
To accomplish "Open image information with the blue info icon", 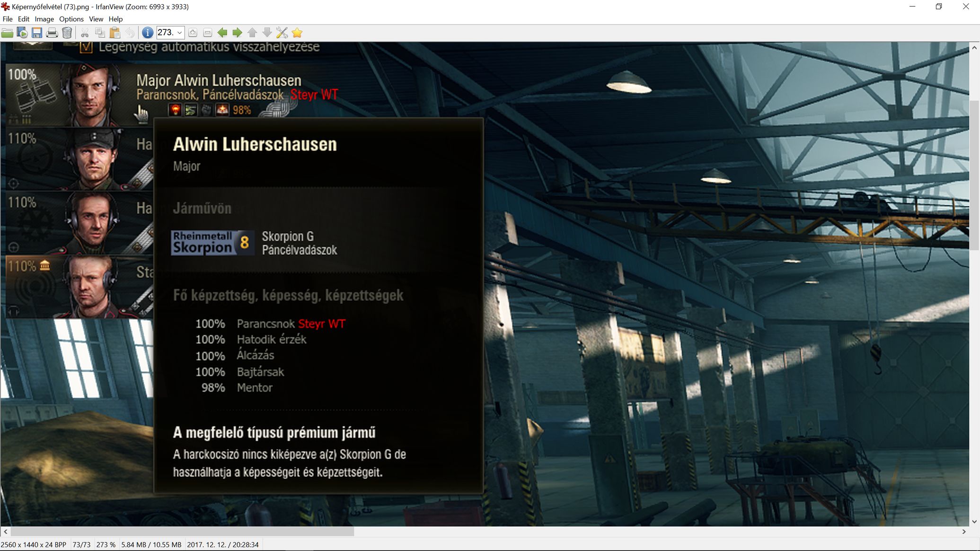I will click(x=147, y=33).
